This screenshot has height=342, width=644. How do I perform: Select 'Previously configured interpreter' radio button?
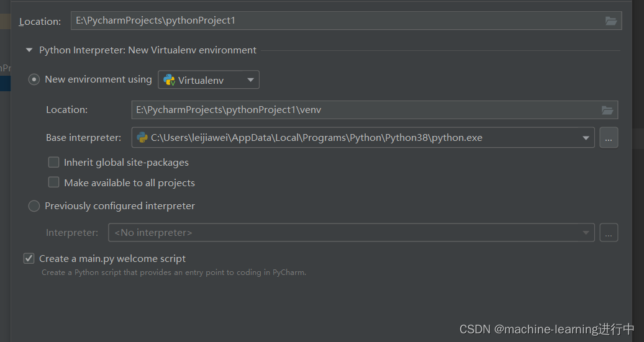pyautogui.click(x=34, y=205)
